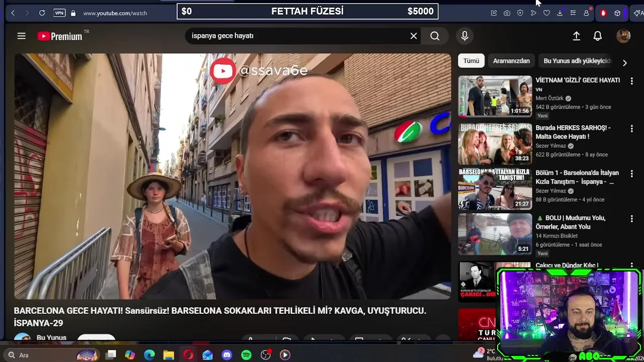Start voice search with the microphone
Viewport: 644px width, 362px height.
coord(464,36)
